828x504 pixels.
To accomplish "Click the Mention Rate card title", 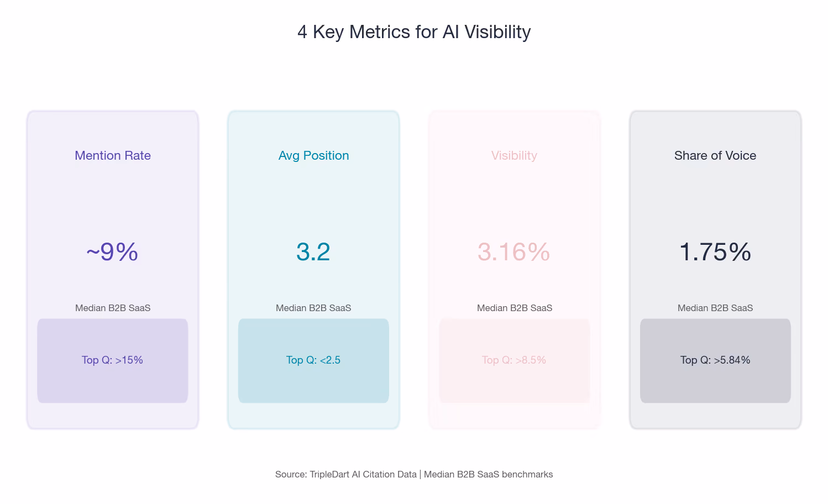I will [x=113, y=156].
